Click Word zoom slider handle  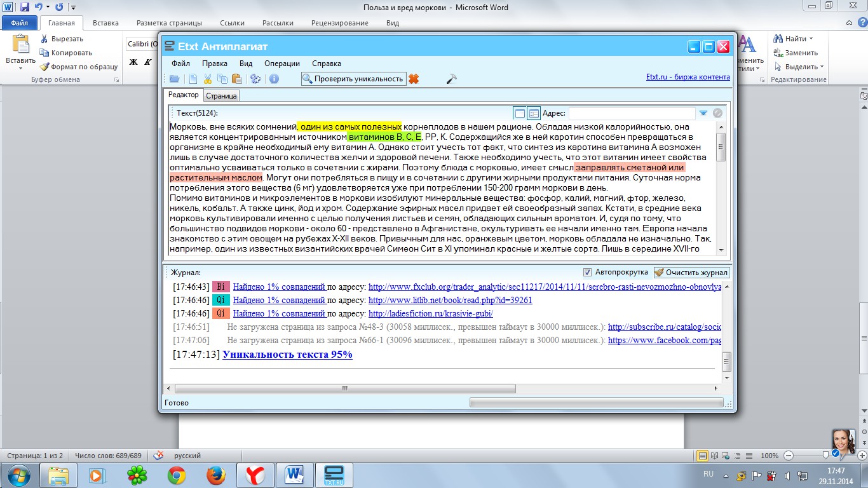click(825, 456)
